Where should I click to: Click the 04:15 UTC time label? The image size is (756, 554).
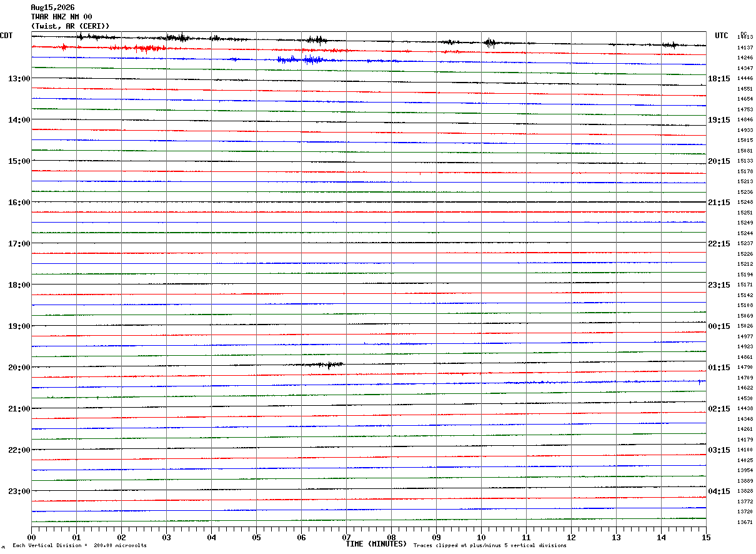point(719,491)
